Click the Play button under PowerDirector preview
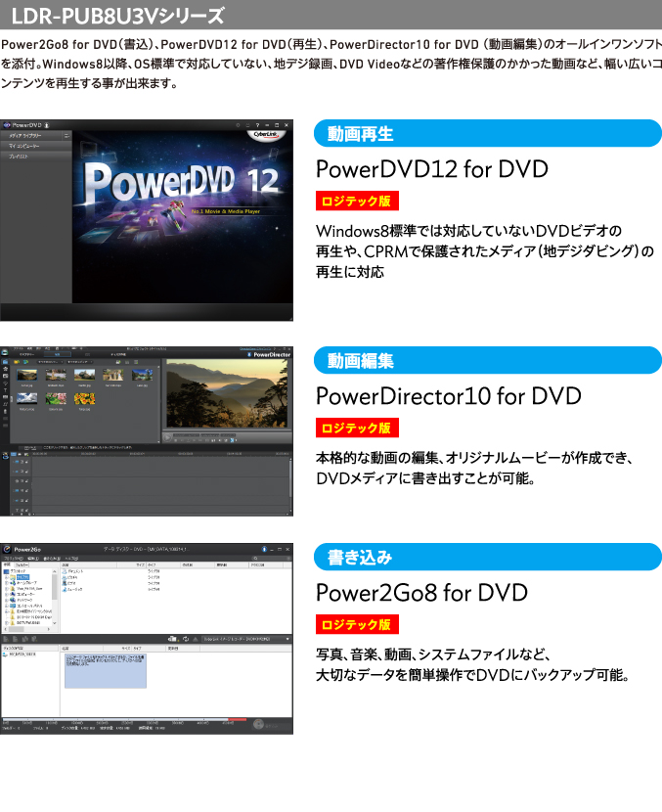Screen dimensions: 662x812 click(x=167, y=437)
